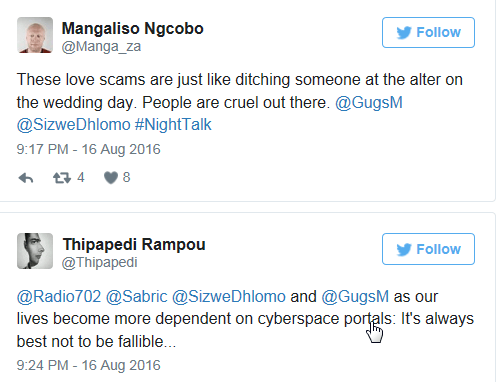
Task: Open the 9:24 PM tweet timestamp
Action: tap(89, 365)
